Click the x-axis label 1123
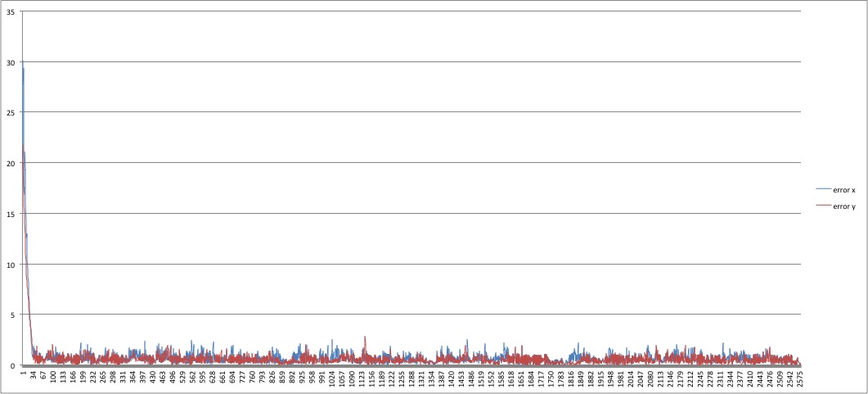The image size is (868, 394). pyautogui.click(x=362, y=378)
